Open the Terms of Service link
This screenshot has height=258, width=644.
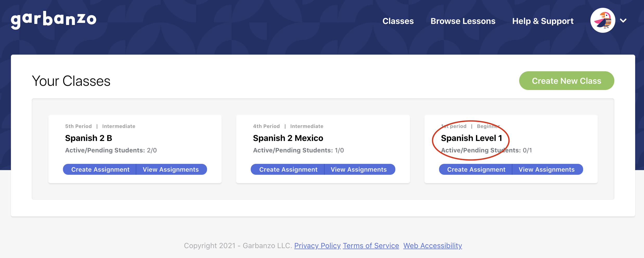pyautogui.click(x=371, y=246)
